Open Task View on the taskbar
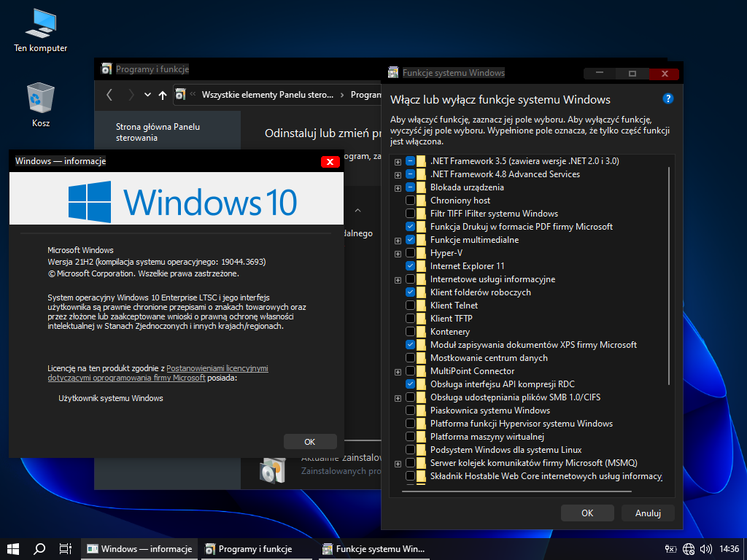This screenshot has width=747, height=560. pos(65,549)
